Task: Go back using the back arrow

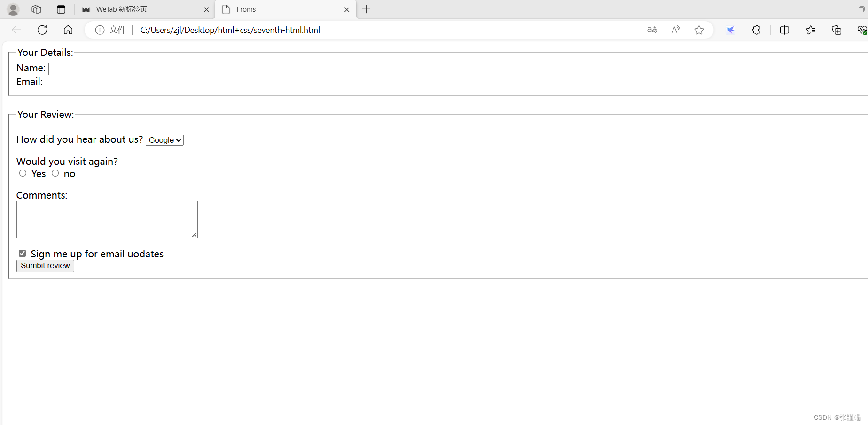Action: (x=16, y=30)
